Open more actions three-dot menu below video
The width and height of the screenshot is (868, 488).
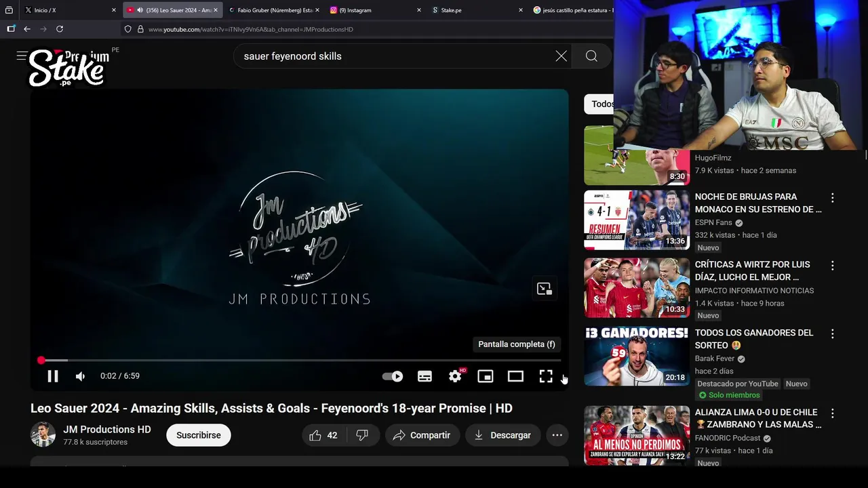pyautogui.click(x=557, y=435)
